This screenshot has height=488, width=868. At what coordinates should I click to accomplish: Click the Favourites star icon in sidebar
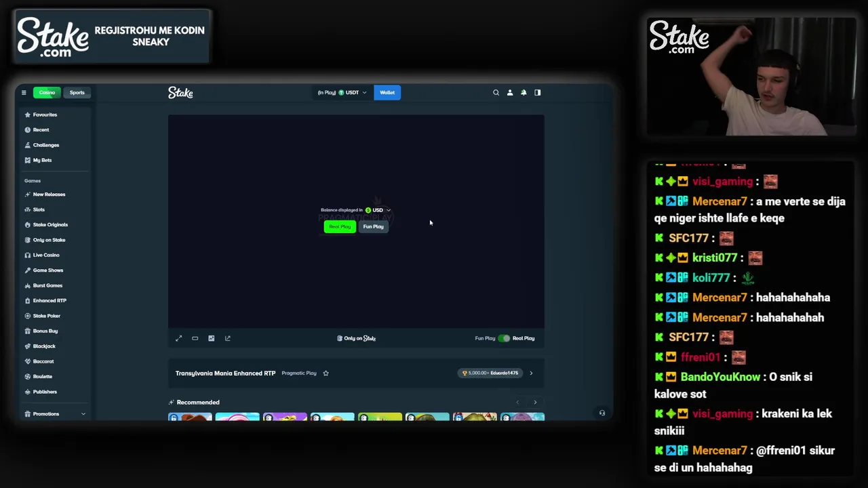pyautogui.click(x=28, y=115)
